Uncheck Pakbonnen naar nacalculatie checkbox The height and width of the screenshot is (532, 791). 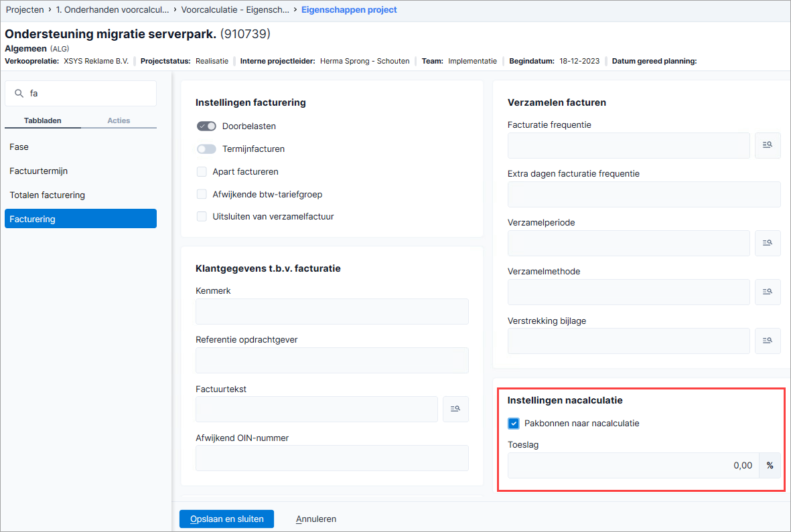[514, 423]
